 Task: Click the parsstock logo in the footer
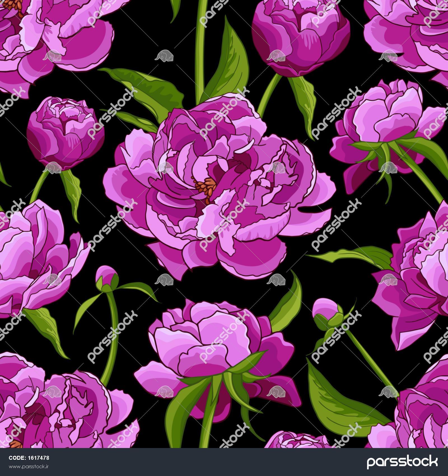coord(402,462)
